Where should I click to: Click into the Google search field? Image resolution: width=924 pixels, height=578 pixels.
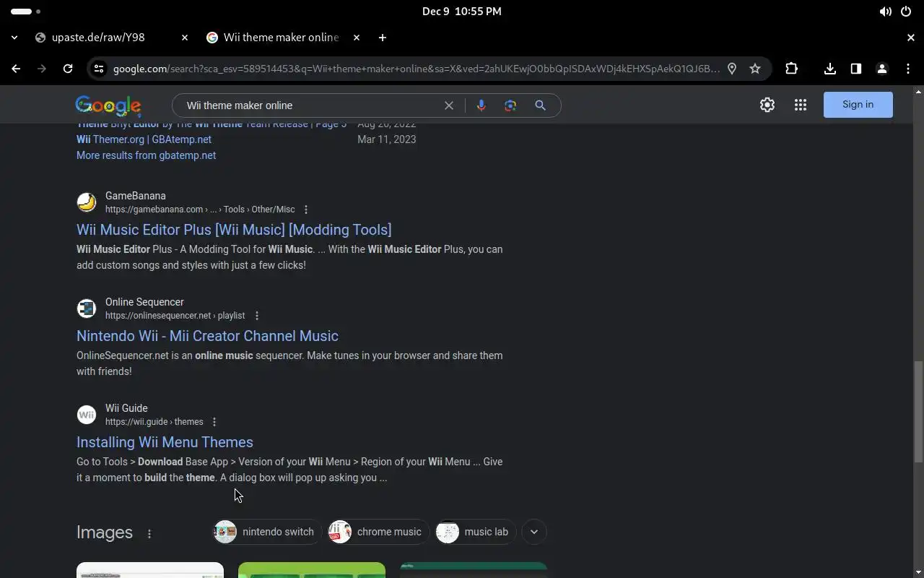tap(310, 105)
